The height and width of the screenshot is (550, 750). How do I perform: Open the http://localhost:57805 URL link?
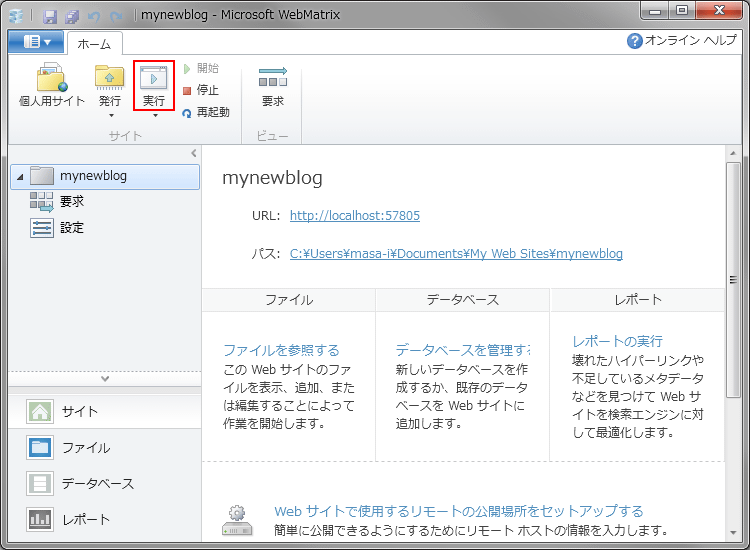(354, 216)
